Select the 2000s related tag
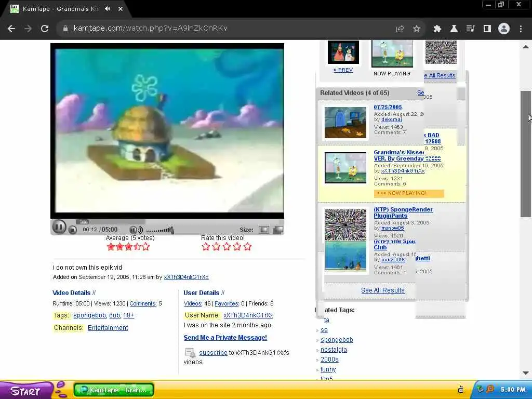 tap(329, 360)
